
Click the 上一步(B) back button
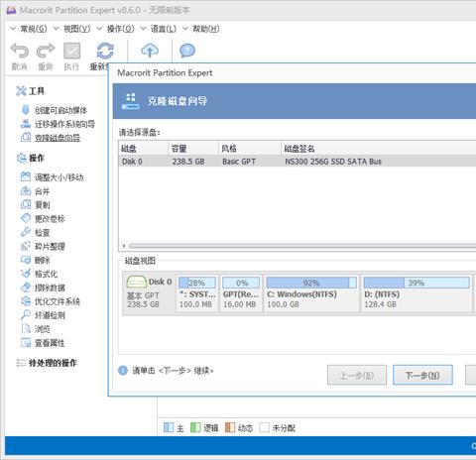pos(357,375)
